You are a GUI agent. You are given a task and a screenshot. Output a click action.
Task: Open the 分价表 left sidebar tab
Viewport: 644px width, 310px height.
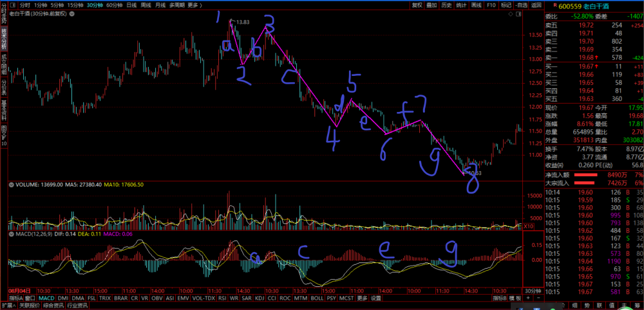point(4,87)
